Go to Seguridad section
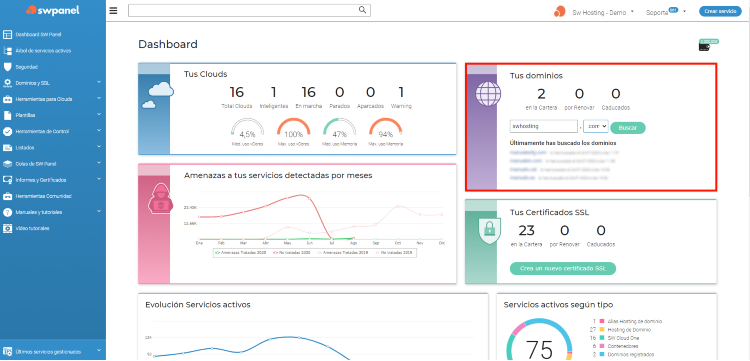The height and width of the screenshot is (361, 750). 26,67
